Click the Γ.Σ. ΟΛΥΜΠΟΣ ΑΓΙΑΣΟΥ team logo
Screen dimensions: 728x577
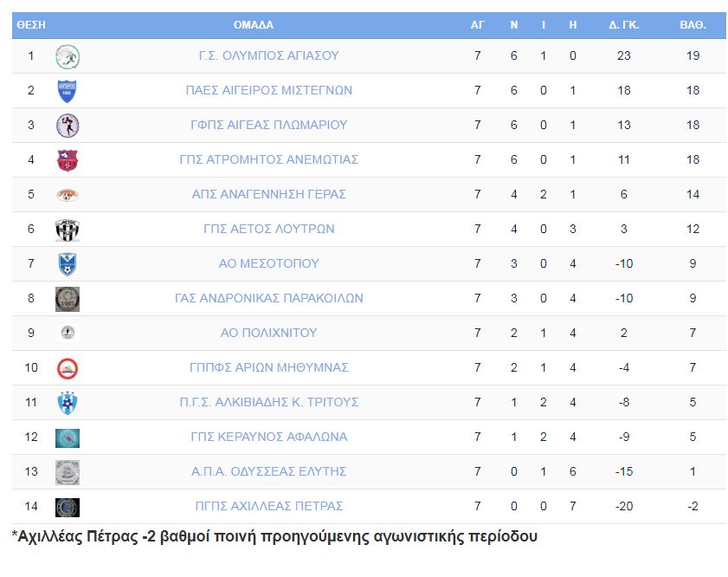(68, 56)
